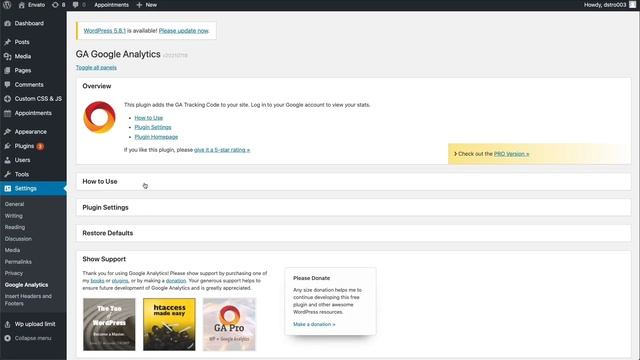Click the user avatar next to Howdy
Viewport: 640px width, 360px height.
[632, 5]
